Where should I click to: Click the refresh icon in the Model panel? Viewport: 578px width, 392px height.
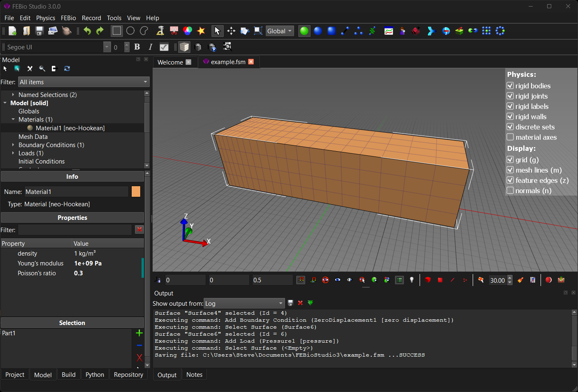(x=67, y=69)
